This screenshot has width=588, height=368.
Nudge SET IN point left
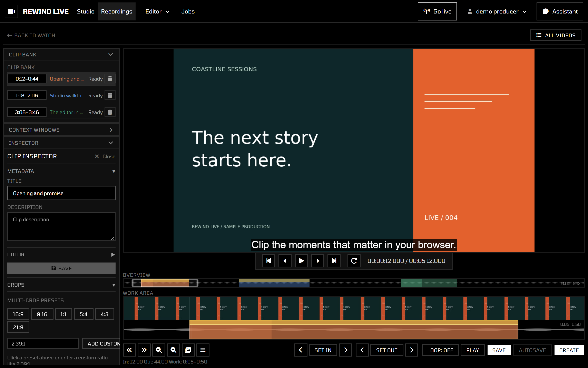[301, 350]
